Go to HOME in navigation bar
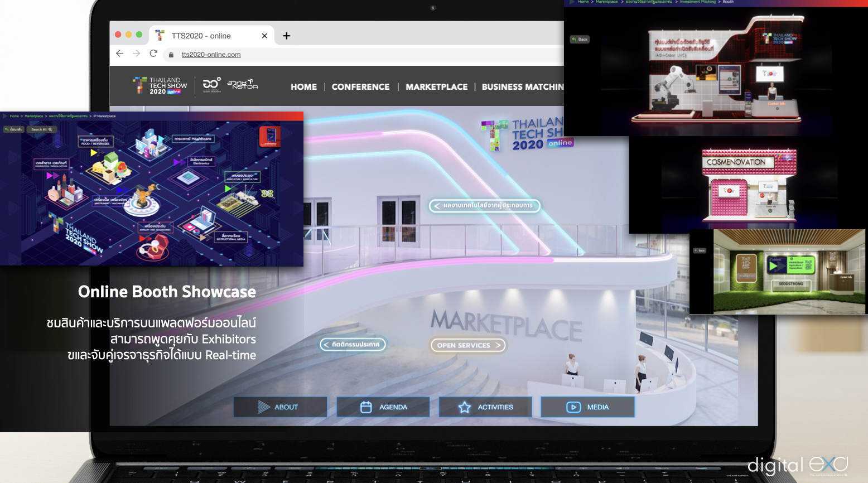 click(x=303, y=87)
